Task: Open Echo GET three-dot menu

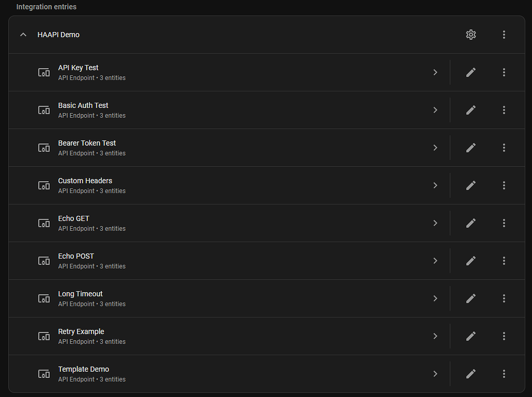Action: (x=504, y=223)
